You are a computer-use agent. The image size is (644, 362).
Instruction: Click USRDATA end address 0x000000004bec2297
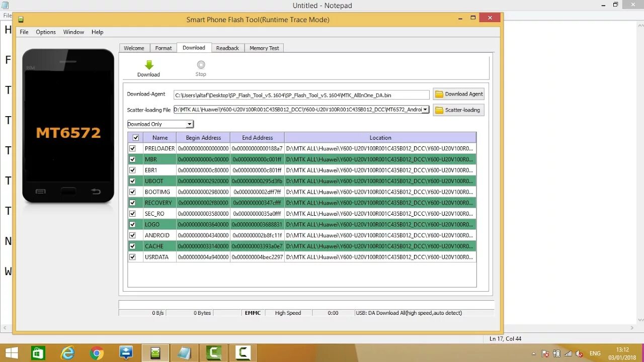tap(257, 257)
